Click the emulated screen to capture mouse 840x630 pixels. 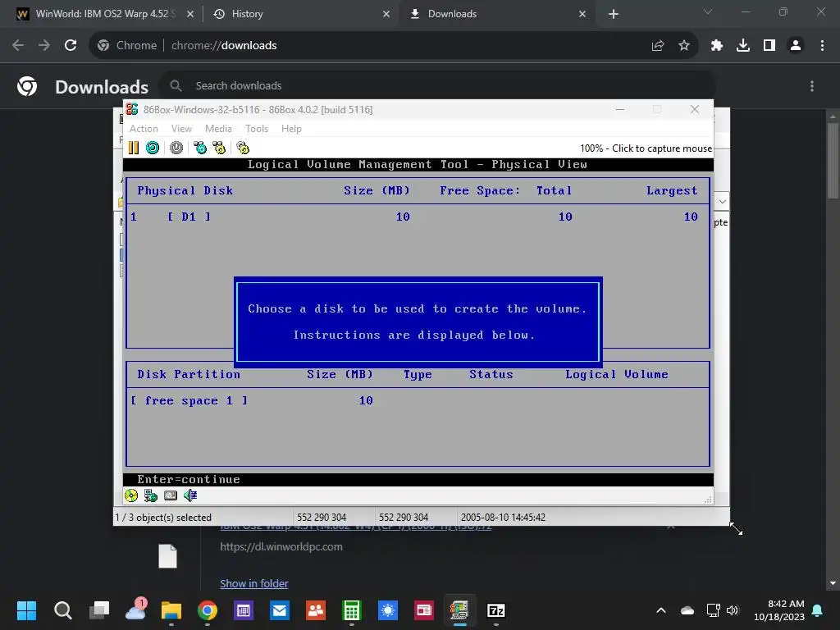tap(418, 322)
